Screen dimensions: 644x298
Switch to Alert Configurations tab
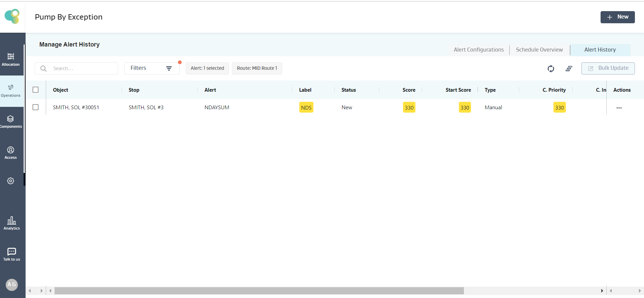pos(478,50)
